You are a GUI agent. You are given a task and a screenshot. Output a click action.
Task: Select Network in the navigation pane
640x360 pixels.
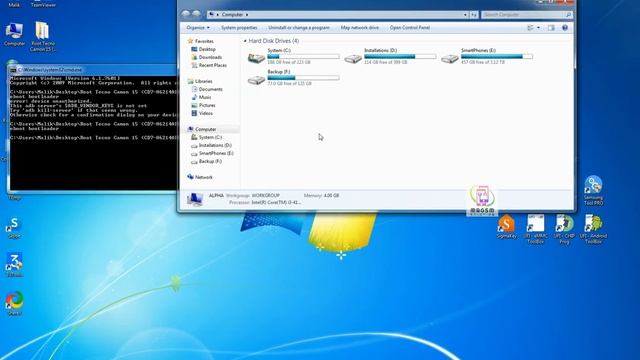coord(203,177)
